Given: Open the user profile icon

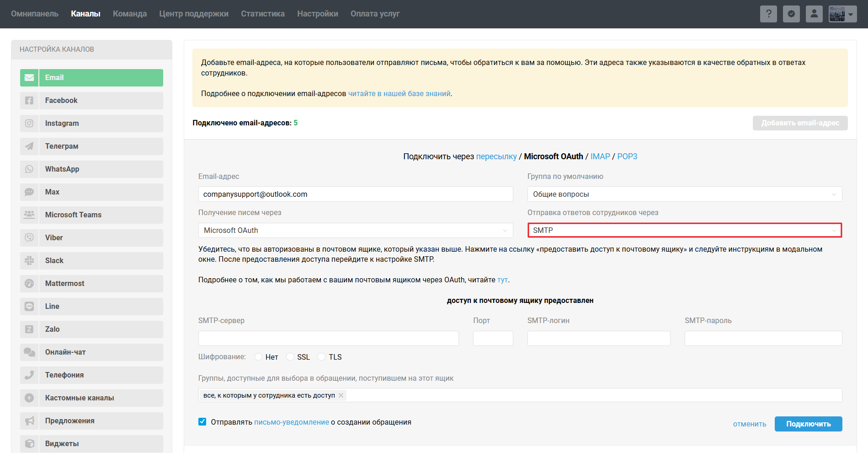Looking at the screenshot, I should pos(814,14).
